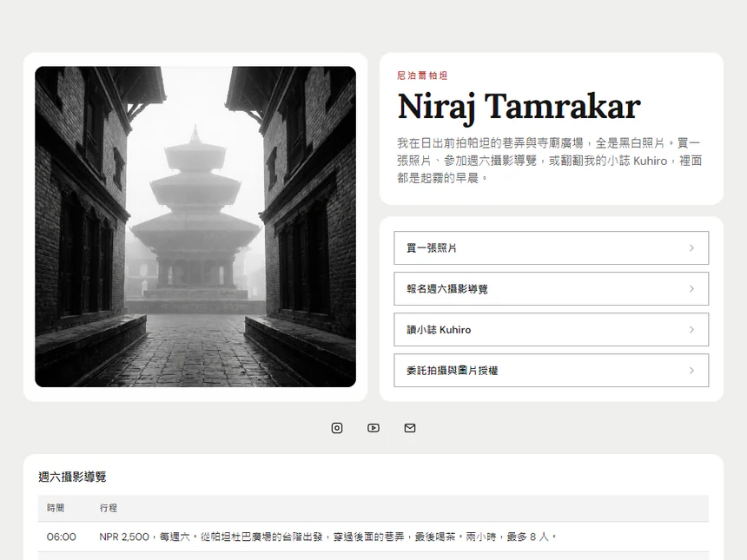
Task: Open the 買一張照片 link
Action: click(x=552, y=247)
